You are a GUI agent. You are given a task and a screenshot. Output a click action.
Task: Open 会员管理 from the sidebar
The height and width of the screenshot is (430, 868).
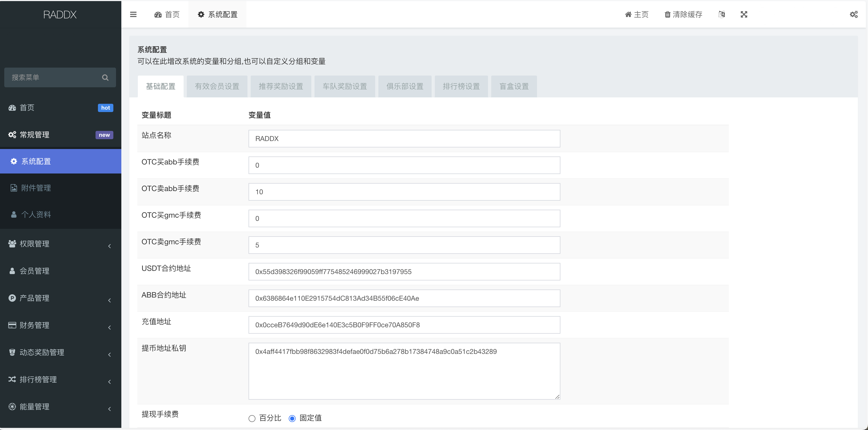click(x=35, y=271)
